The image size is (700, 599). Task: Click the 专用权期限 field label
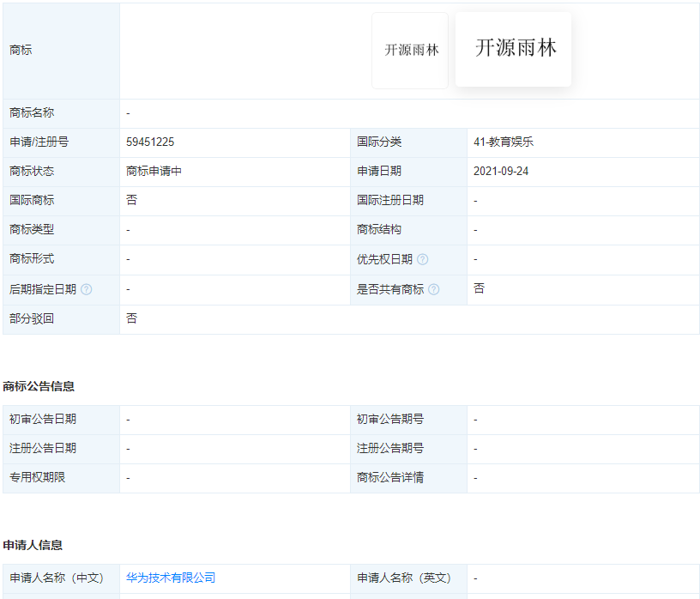(x=38, y=477)
